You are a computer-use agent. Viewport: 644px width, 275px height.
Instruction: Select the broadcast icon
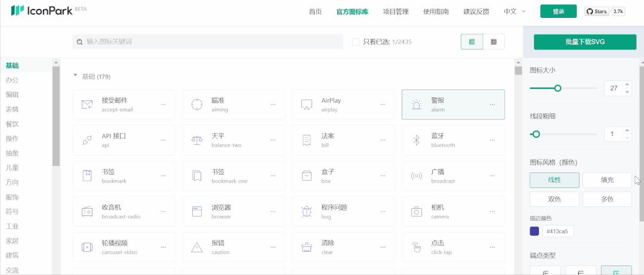click(417, 176)
